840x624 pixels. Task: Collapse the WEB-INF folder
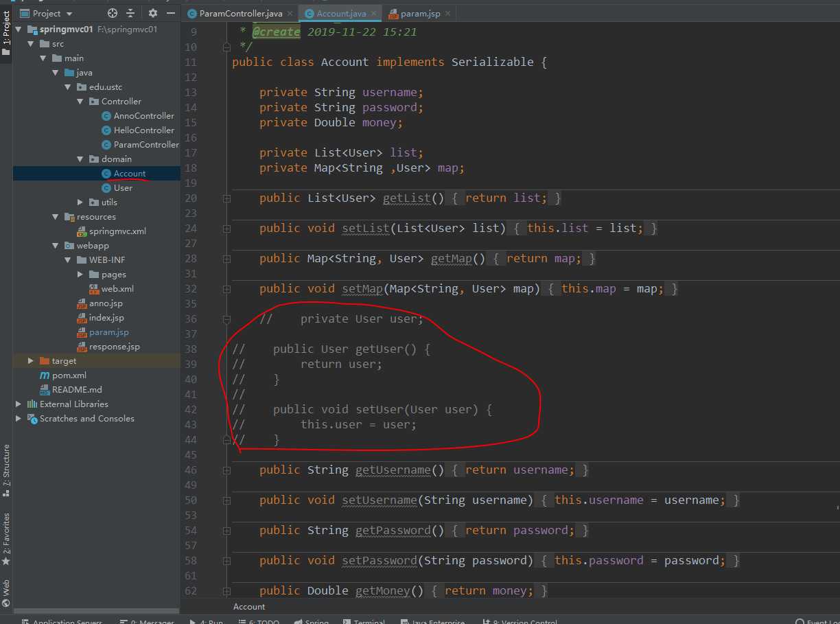[68, 260]
